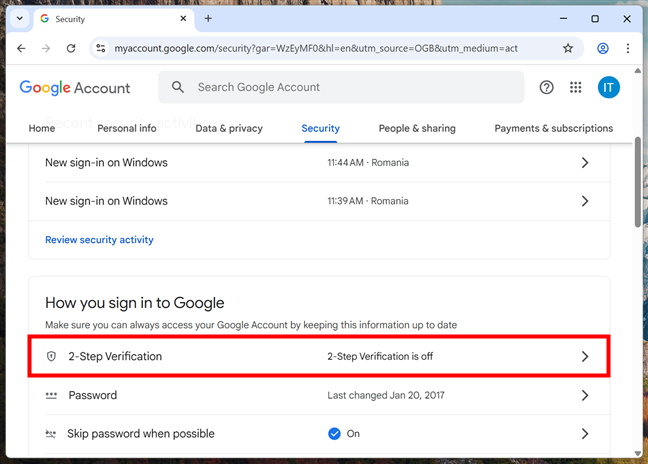The image size is (648, 464).
Task: Click 'Last changed Jan 20, 2017' text
Action: [386, 395]
